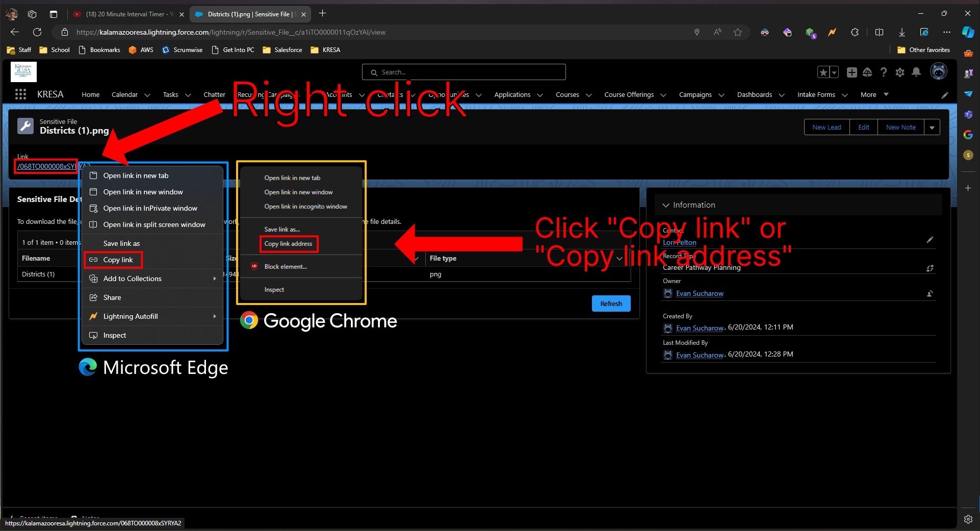Image resolution: width=980 pixels, height=531 pixels.
Task: Select Block element... in Chrome menu
Action: [286, 267]
